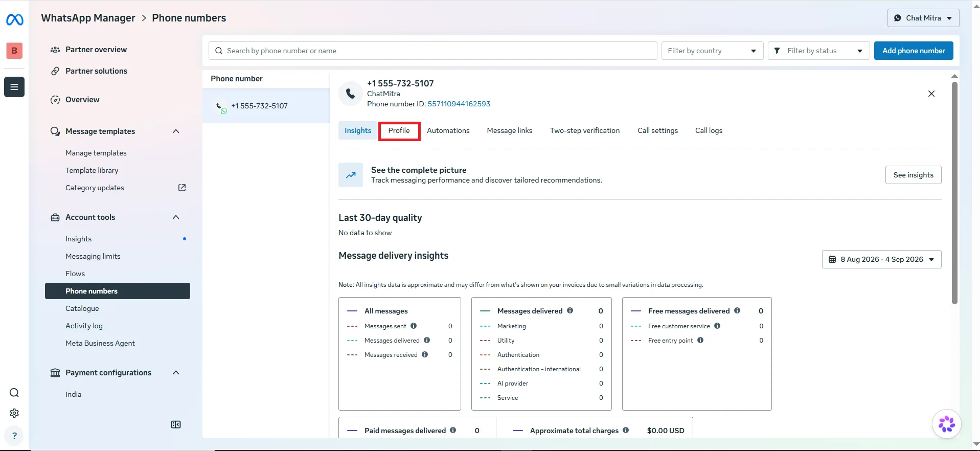Switch to the Profile tab
The width and height of the screenshot is (980, 451).
point(399,131)
